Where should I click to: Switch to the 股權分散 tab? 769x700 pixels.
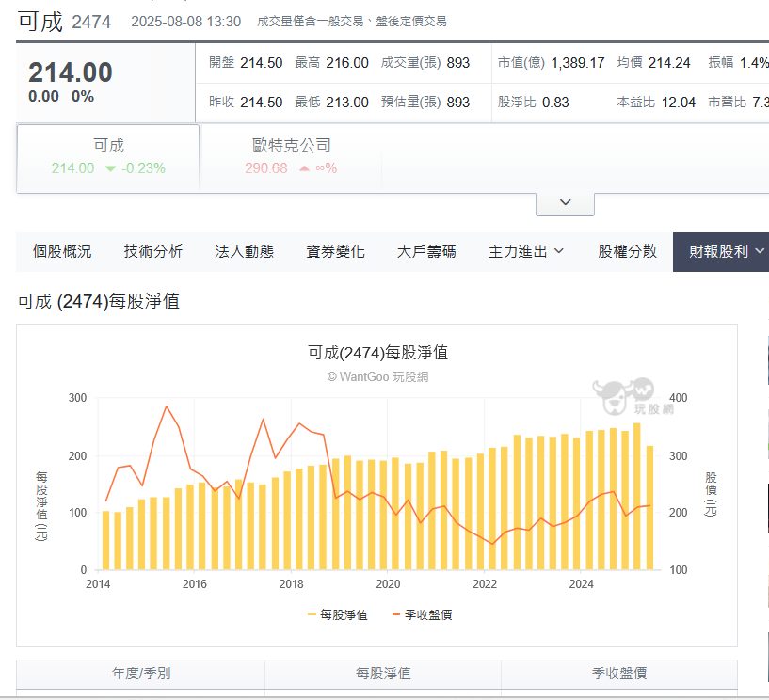pyautogui.click(x=628, y=251)
